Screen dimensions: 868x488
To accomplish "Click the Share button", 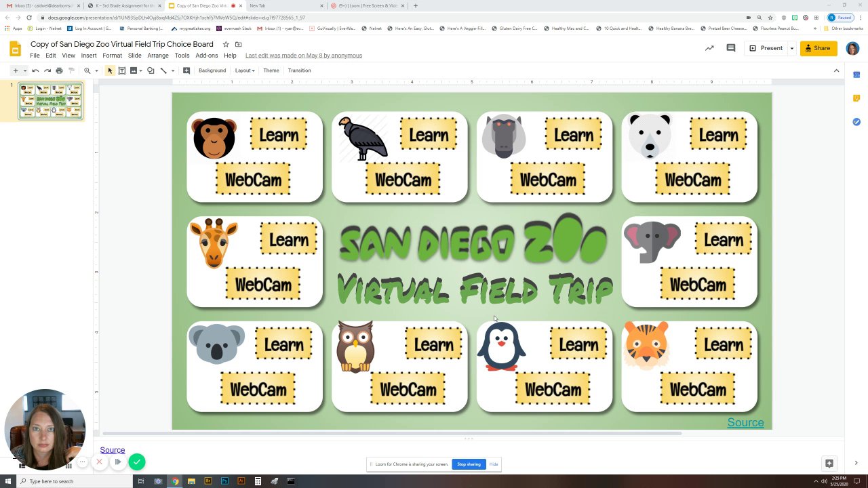I will 817,48.
